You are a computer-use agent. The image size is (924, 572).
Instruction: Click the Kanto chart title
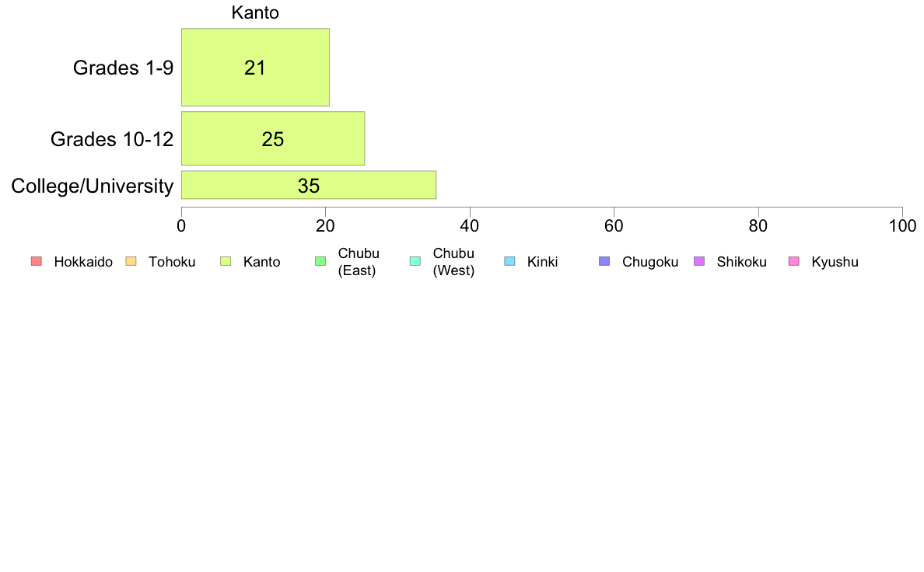(x=255, y=12)
